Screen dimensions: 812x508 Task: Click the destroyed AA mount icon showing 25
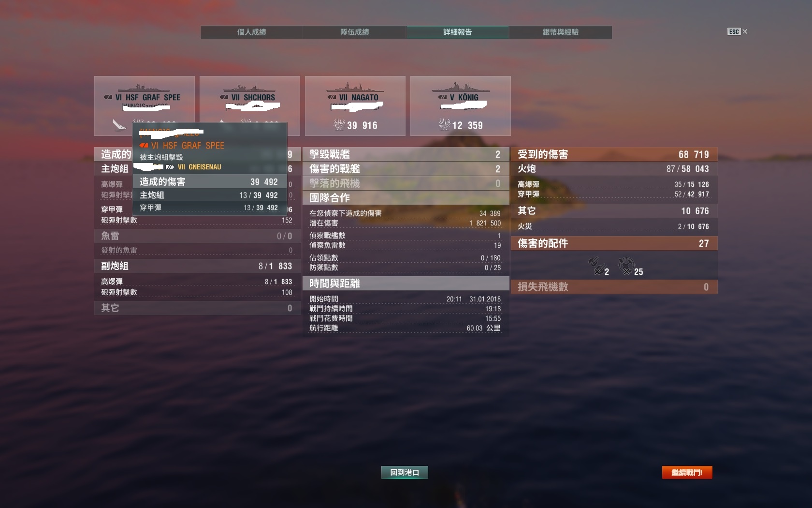click(626, 265)
